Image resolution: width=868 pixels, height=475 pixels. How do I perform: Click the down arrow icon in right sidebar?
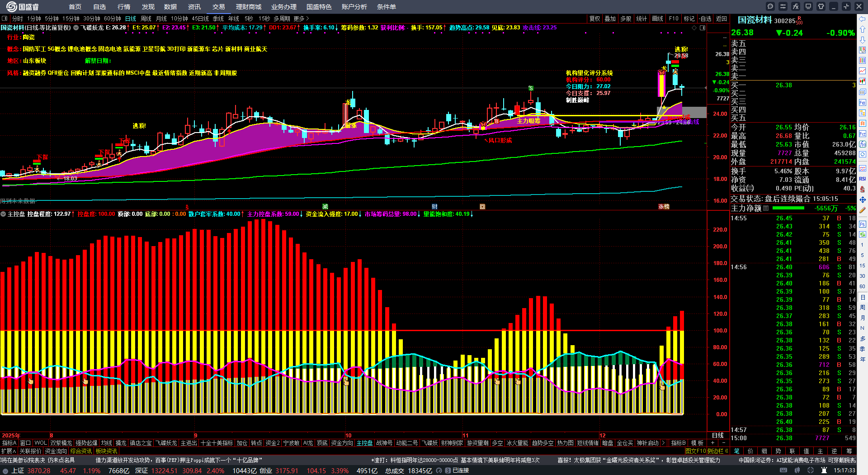863,40
